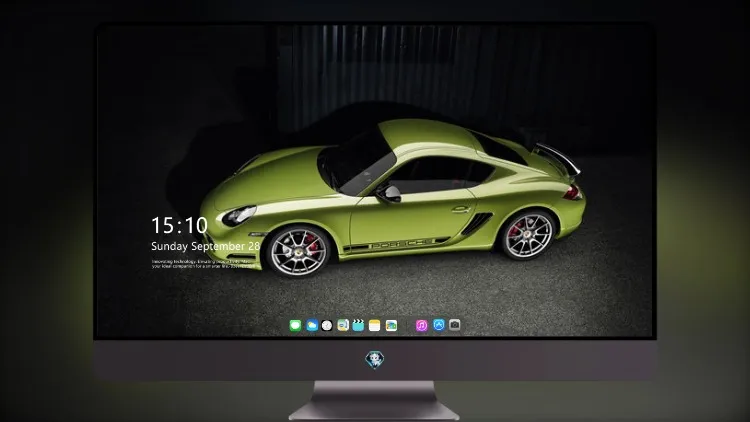Open the yellow Notes app in the dock
The image size is (750, 422).
click(375, 325)
